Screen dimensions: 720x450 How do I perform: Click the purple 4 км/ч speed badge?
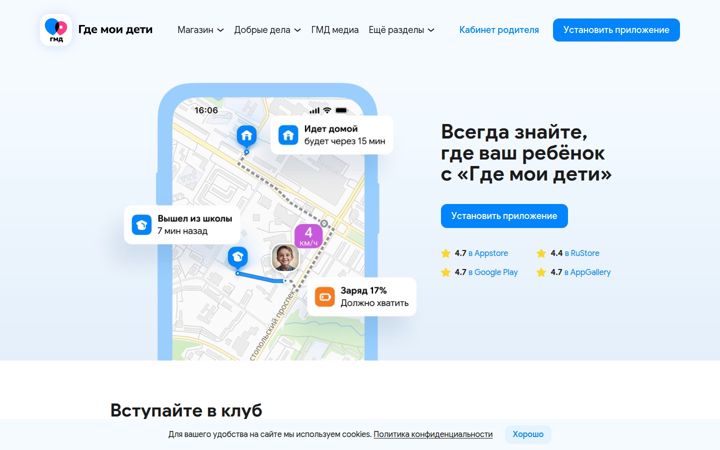point(309,236)
